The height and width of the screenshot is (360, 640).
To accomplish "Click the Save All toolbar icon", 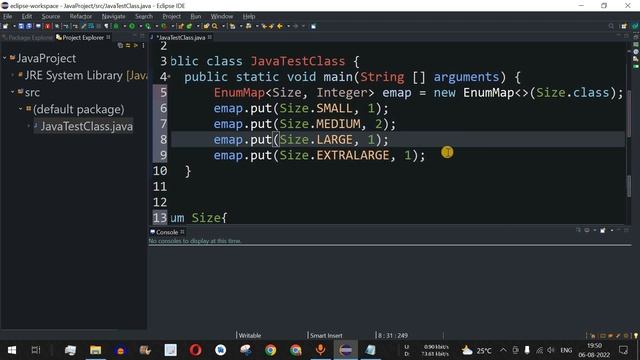I will point(29,26).
